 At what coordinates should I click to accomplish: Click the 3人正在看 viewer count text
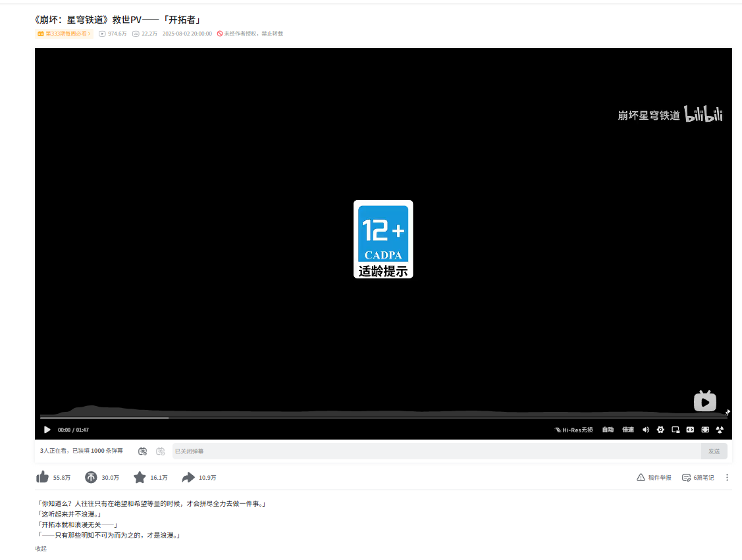pyautogui.click(x=54, y=451)
